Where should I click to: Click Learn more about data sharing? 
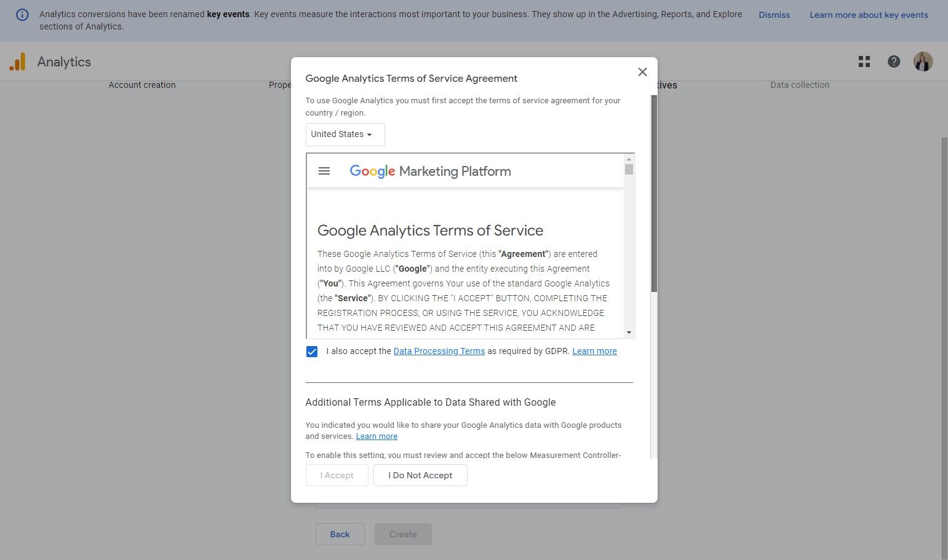(376, 436)
